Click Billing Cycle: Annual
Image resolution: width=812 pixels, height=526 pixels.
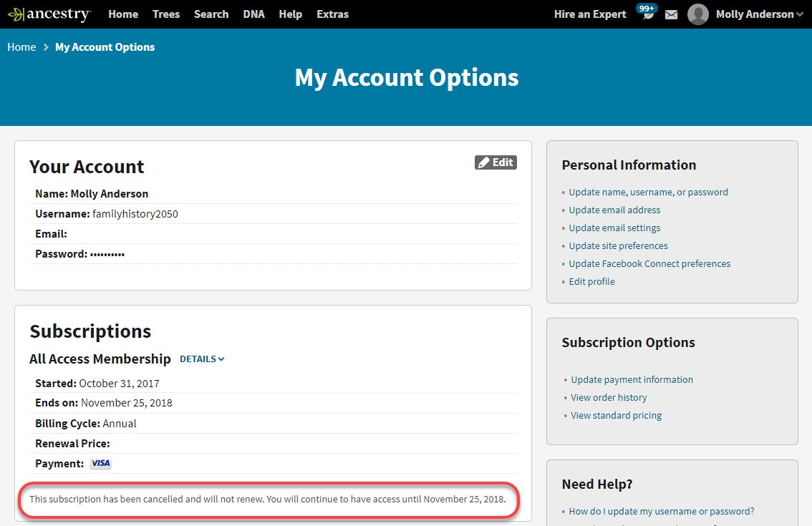tap(86, 424)
